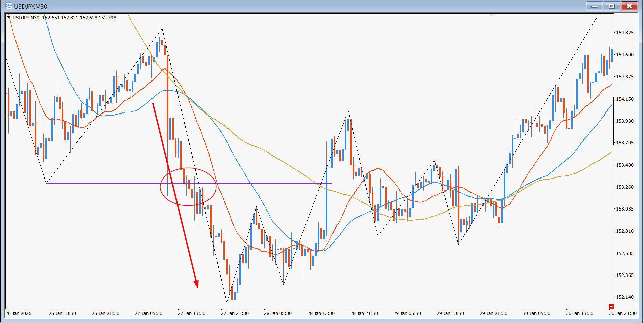
Task: Maximize the USDJPY,M30 chart window
Action: click(612, 6)
